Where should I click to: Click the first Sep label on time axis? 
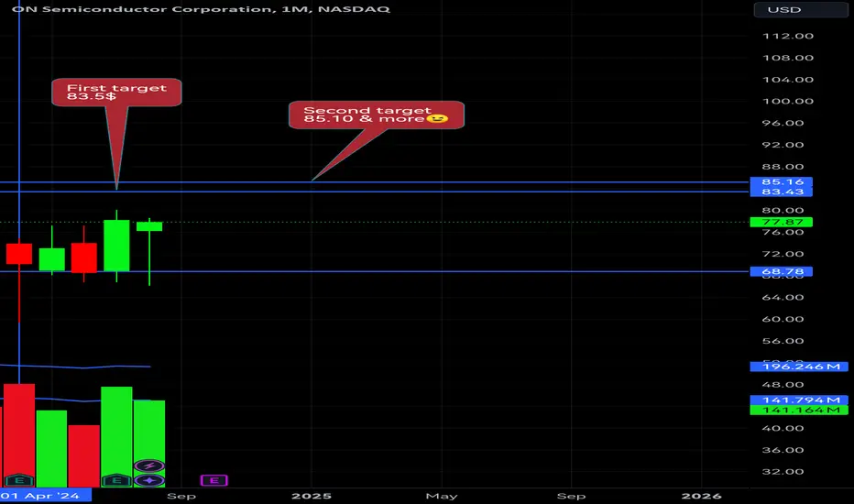click(x=181, y=496)
